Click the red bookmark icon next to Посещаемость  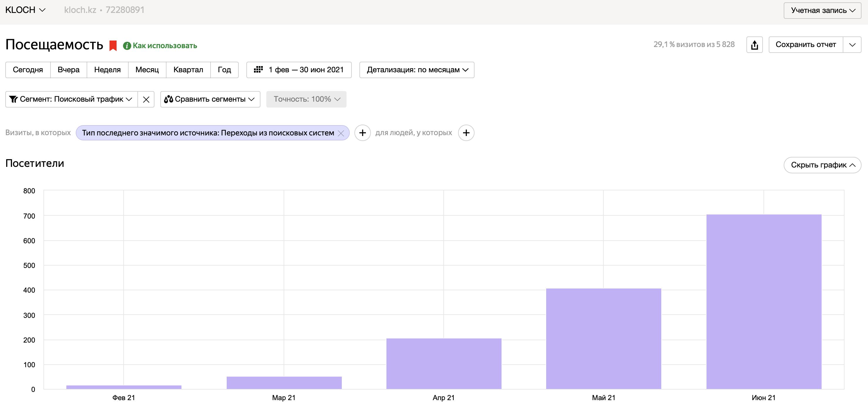[x=113, y=46]
